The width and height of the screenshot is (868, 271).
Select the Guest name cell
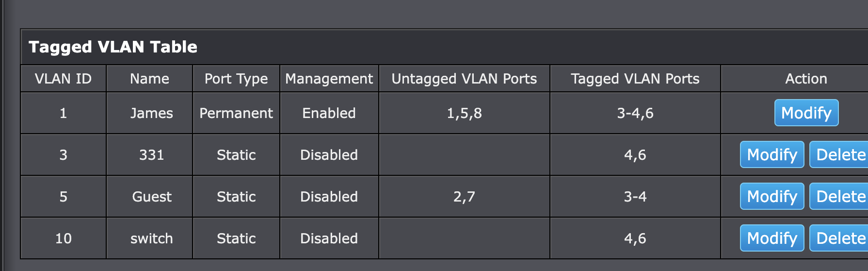click(151, 197)
